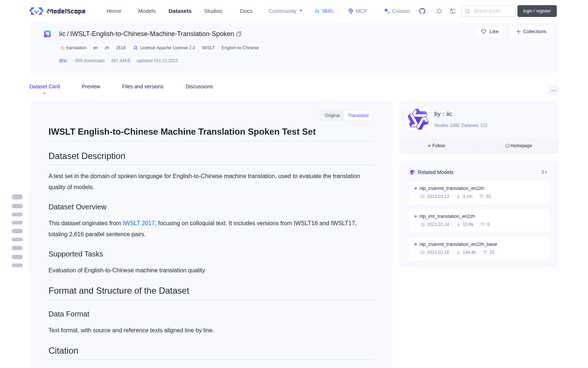The width and height of the screenshot is (588, 368).
Task: Click the iic organization logo
Action: [x=418, y=119]
